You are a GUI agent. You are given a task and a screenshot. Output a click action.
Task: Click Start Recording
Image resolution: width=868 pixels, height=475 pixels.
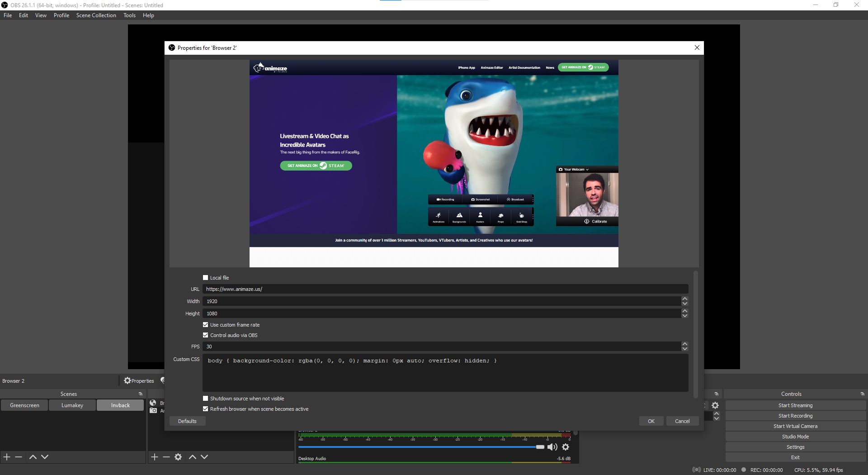point(795,416)
